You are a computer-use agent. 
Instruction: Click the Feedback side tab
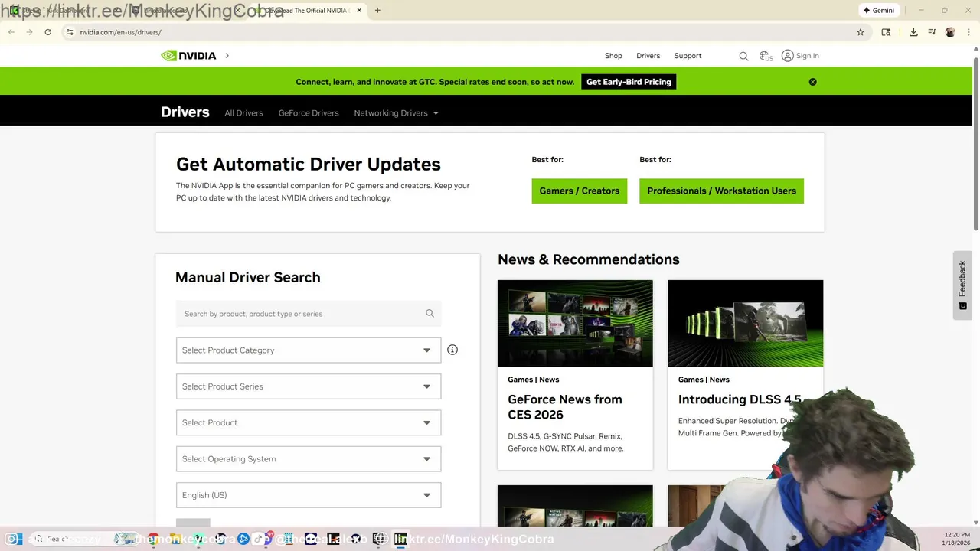pyautogui.click(x=962, y=285)
